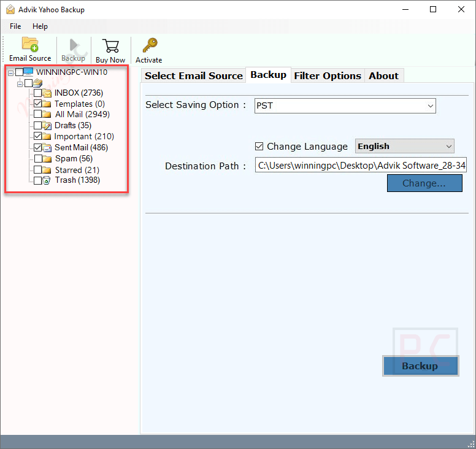The image size is (476, 449).
Task: Select the Important (210) folder label
Action: tap(84, 137)
